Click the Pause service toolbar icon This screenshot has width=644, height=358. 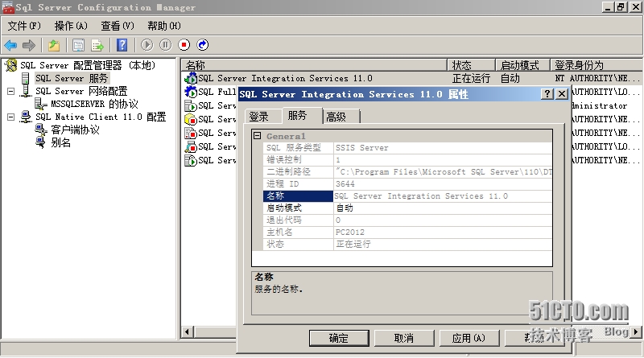point(165,45)
